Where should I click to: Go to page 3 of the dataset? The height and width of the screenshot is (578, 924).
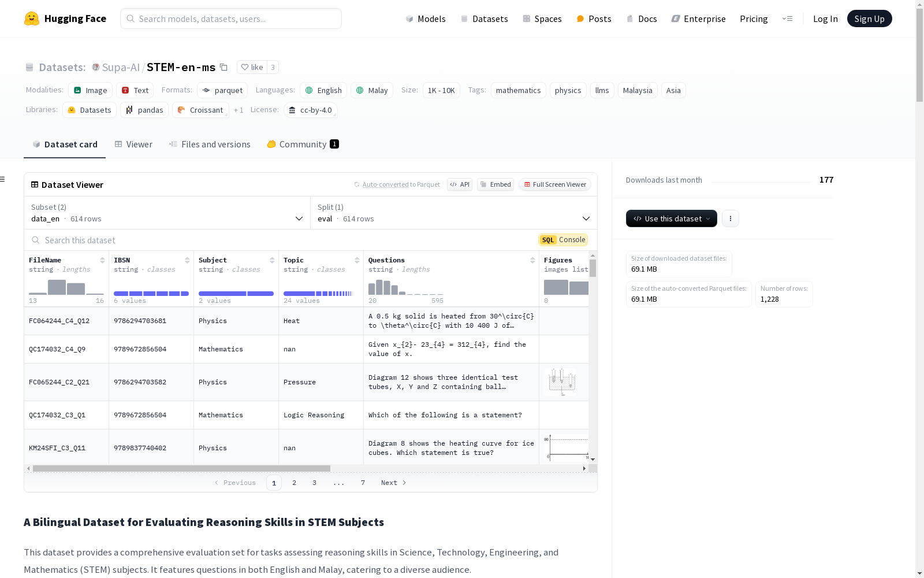[x=314, y=483]
